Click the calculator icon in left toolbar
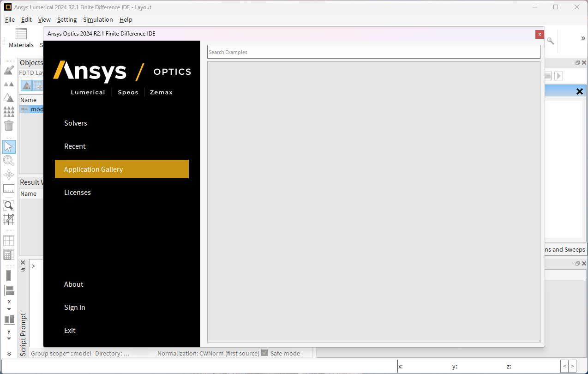 pos(9,254)
